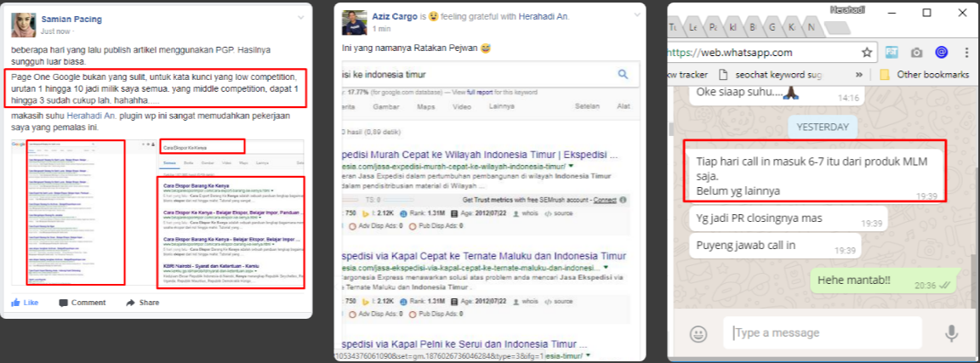
Task: Expand Samian Pacing post options chevron
Action: click(x=301, y=17)
